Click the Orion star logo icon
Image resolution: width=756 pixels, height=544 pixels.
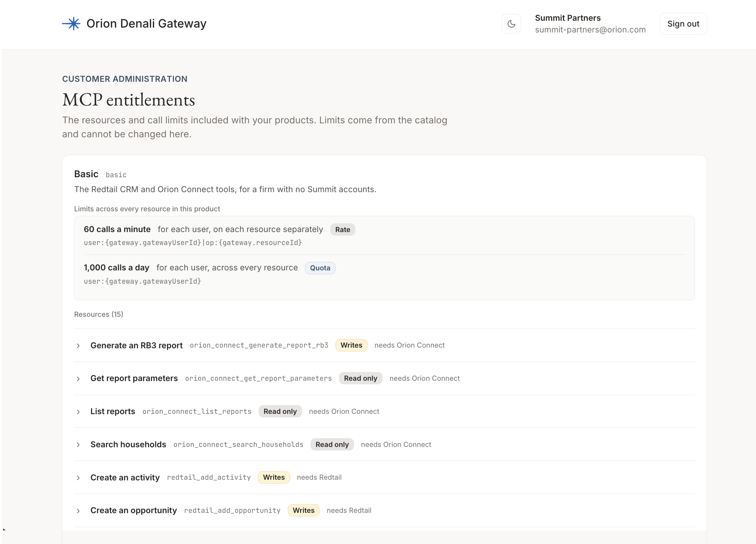(71, 24)
